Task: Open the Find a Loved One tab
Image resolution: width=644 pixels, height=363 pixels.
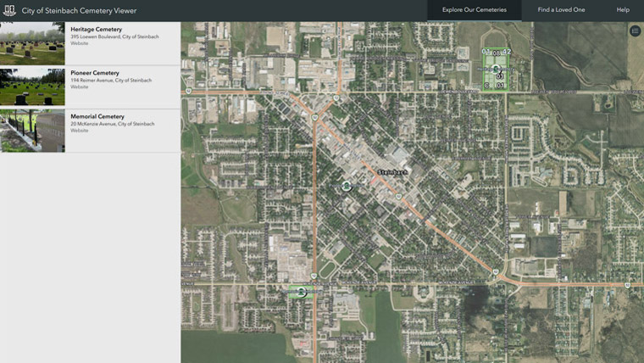Action: [x=561, y=10]
